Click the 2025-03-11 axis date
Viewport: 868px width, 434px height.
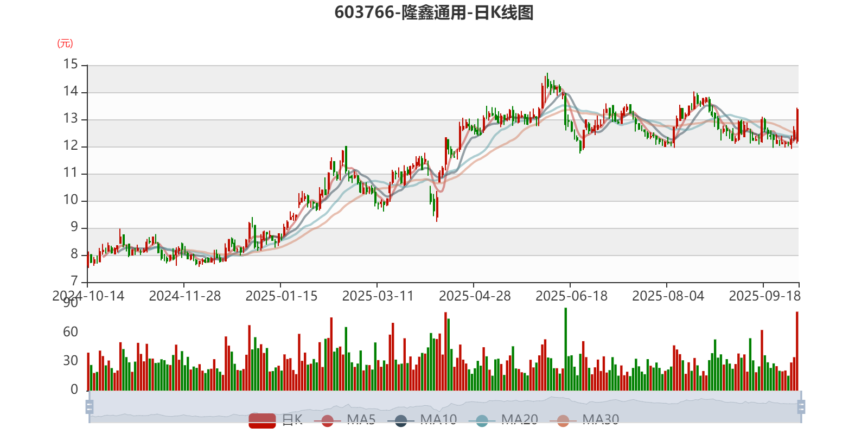378,296
